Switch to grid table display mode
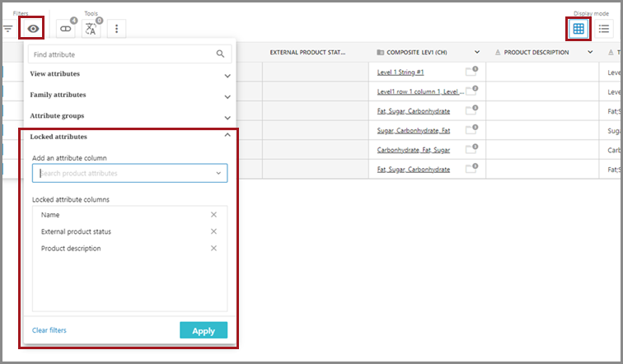 tap(578, 29)
